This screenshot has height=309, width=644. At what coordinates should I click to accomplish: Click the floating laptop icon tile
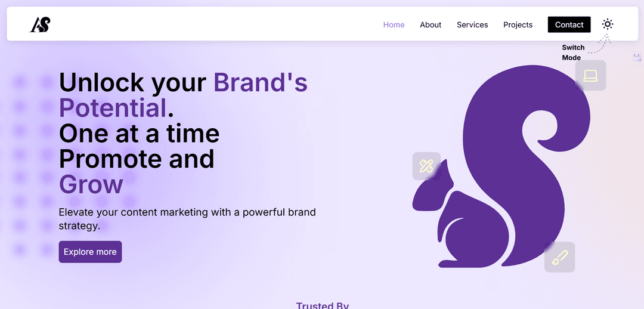point(590,76)
